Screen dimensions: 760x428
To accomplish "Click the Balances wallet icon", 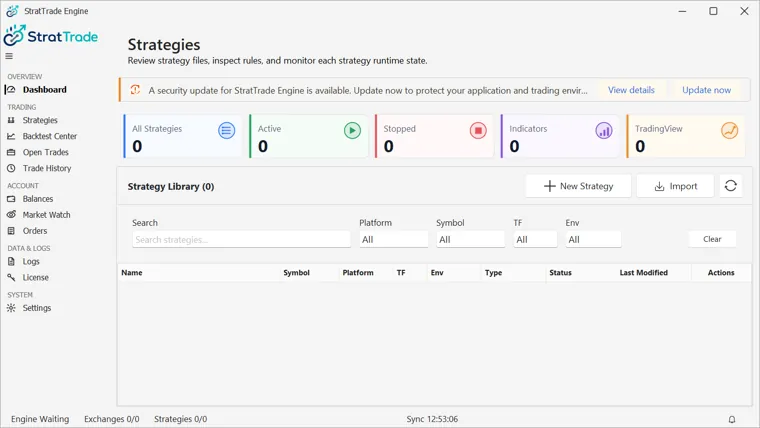I will click(x=11, y=199).
